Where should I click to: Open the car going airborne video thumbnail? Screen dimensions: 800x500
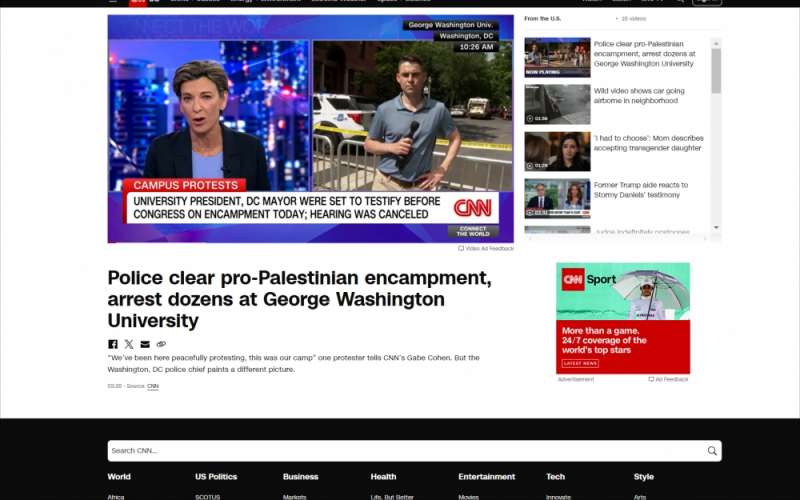[557, 104]
